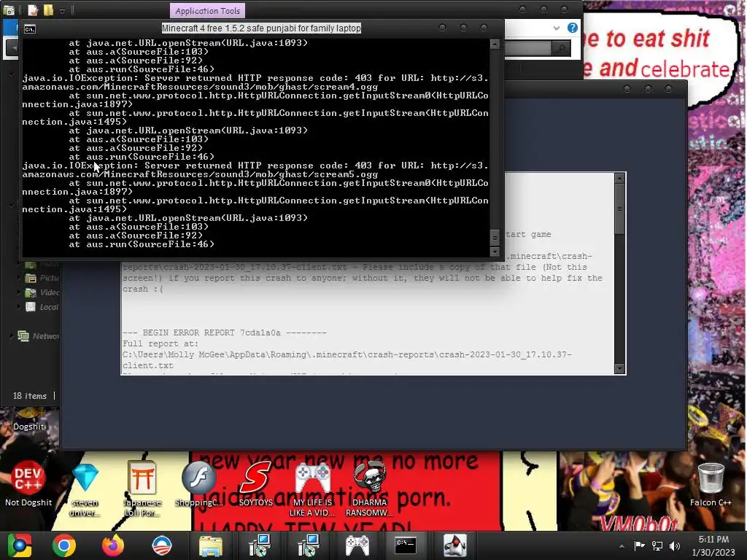This screenshot has height=560, width=747.
Task: Click the crash-reports file path in the report
Action: pos(347,360)
